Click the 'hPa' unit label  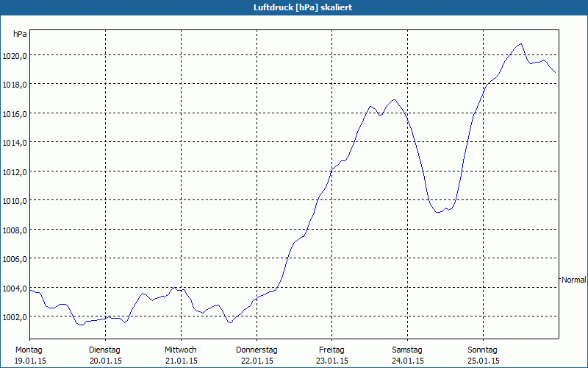[x=20, y=34]
